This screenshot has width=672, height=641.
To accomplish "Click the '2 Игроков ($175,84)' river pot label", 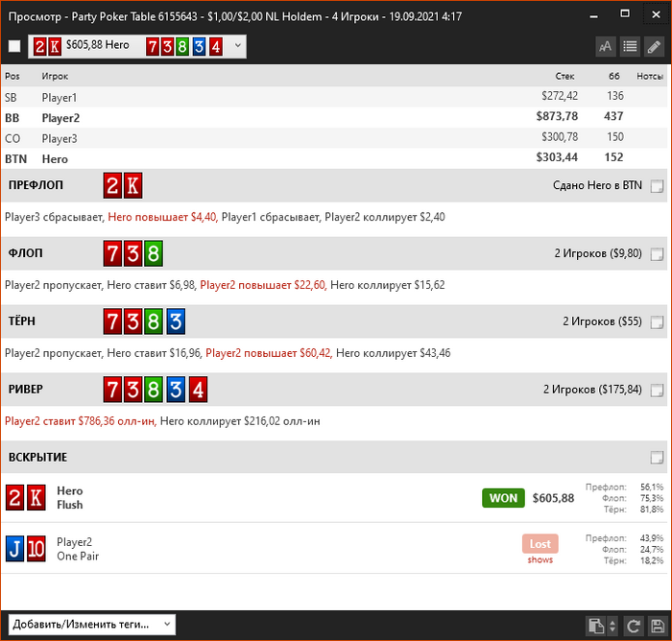I will tap(592, 390).
